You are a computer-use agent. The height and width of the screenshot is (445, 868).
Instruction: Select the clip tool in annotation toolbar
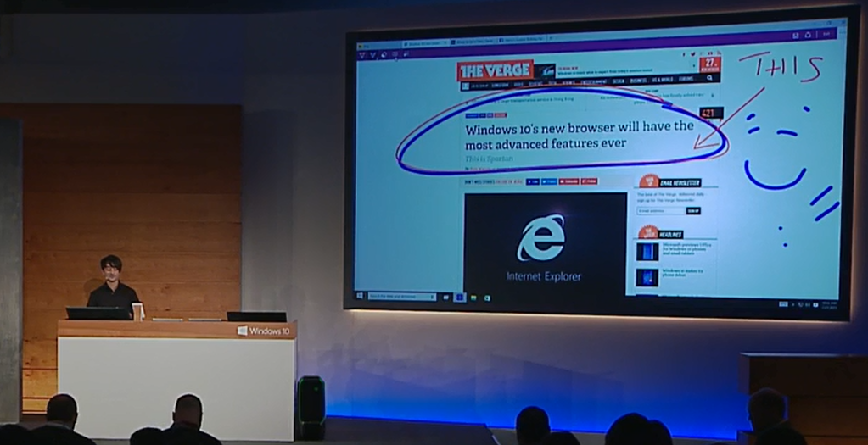tap(406, 53)
